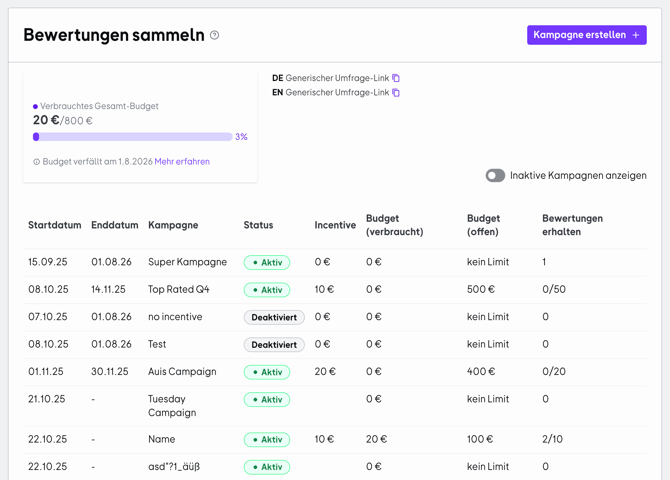Screen dimensions: 670x480
Task: Click Kampagne erstellen button
Action: (586, 35)
